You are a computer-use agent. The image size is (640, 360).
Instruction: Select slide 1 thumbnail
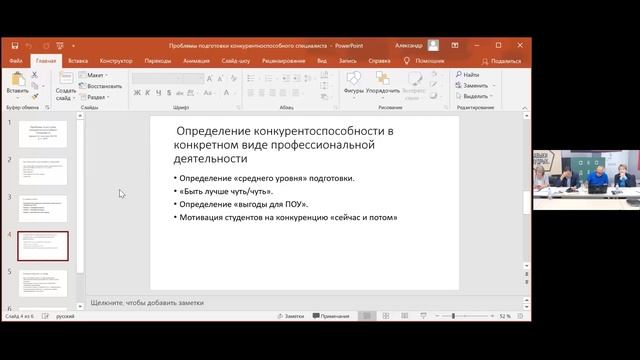pos(43,134)
